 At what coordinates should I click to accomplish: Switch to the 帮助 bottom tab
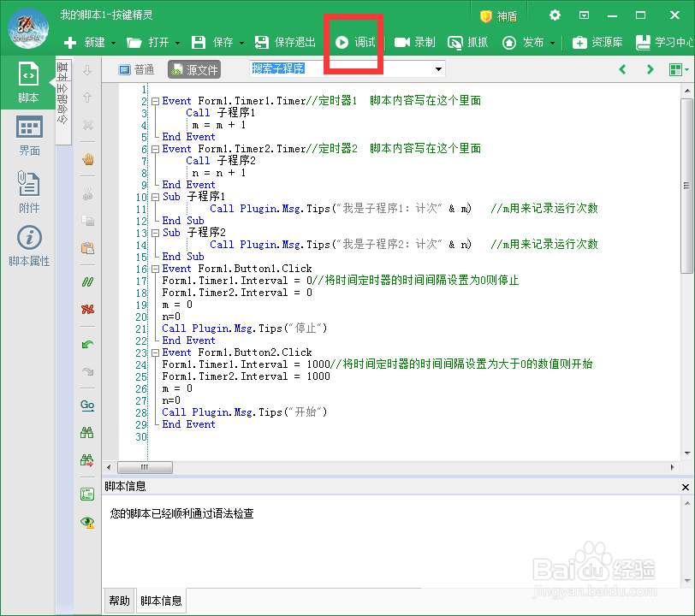click(x=119, y=601)
